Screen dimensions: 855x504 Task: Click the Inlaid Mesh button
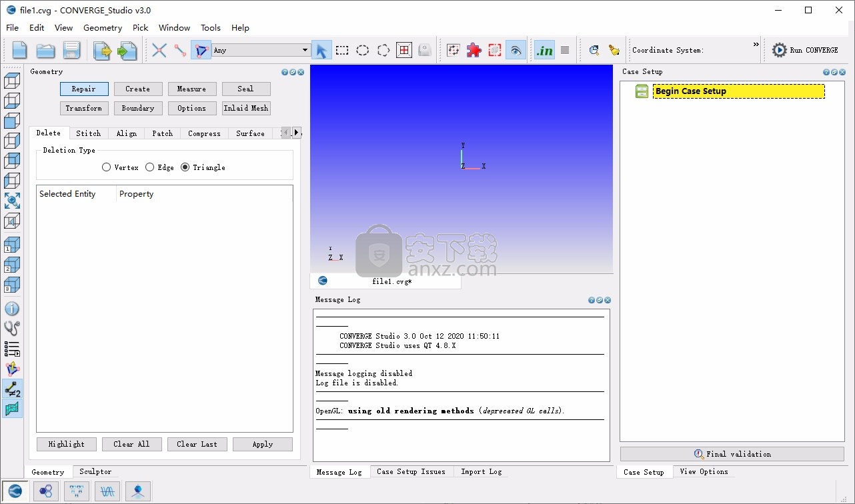coord(246,108)
